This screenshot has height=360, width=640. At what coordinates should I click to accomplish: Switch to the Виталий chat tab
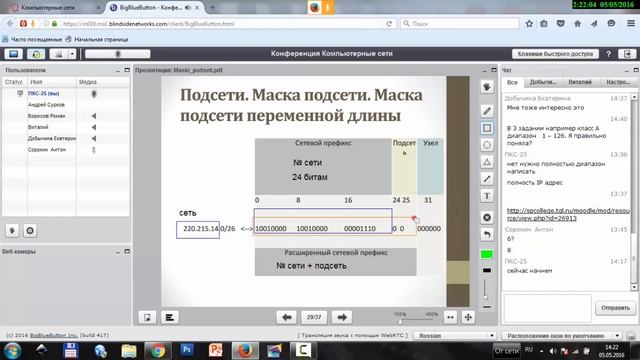[x=580, y=82]
